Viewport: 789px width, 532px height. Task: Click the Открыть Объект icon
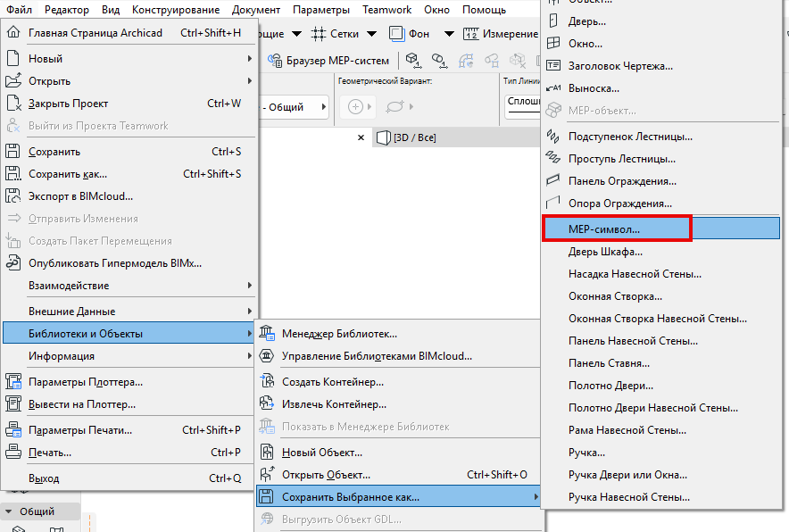click(267, 474)
